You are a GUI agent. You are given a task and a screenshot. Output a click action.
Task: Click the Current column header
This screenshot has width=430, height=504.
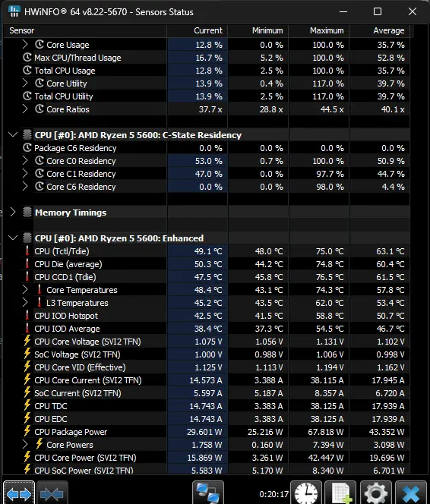(x=198, y=30)
